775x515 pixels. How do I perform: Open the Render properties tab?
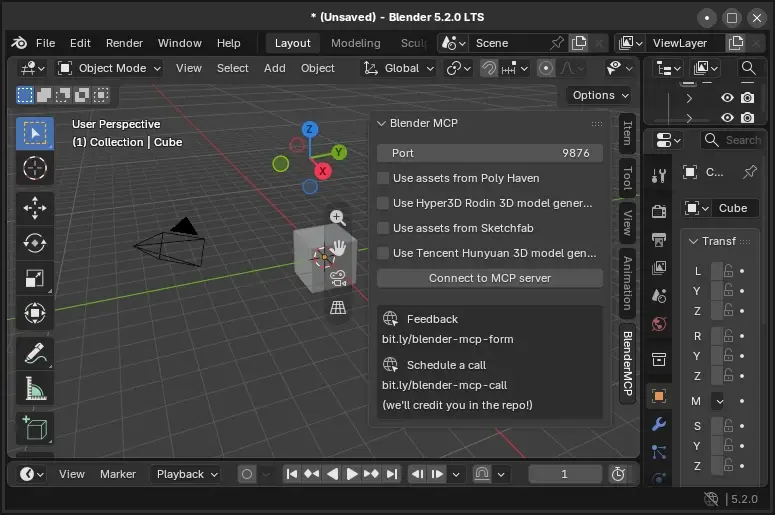[x=659, y=212]
